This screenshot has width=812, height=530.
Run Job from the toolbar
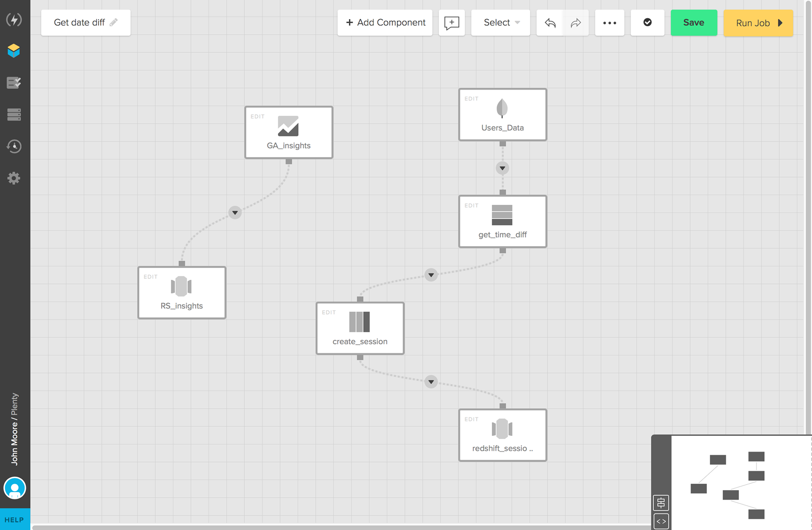(x=758, y=23)
